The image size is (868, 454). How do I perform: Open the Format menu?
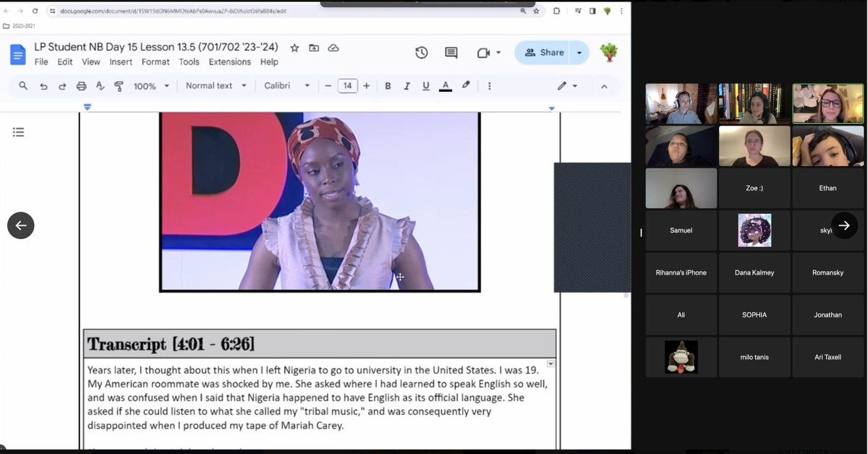pyautogui.click(x=155, y=62)
